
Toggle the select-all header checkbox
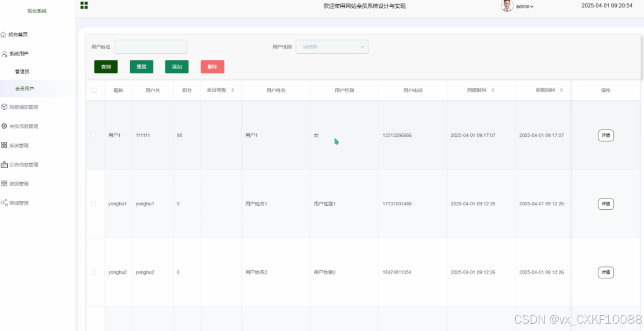94,90
